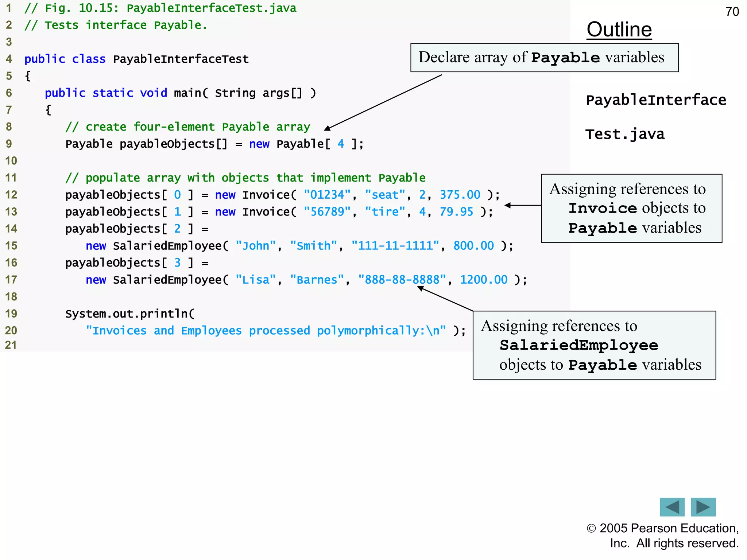Viewport: 747px width, 560px height.
Task: Click 'System.out.println(' line
Action: tap(130, 314)
